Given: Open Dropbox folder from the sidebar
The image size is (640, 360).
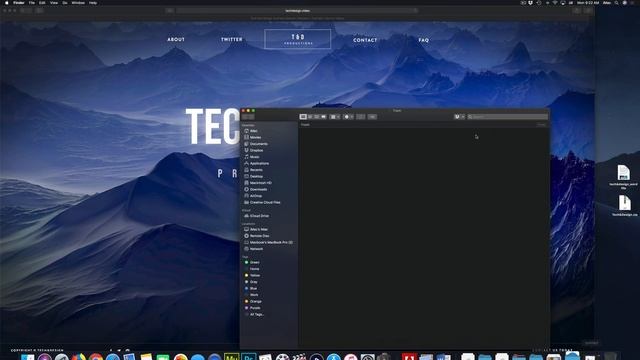Looking at the screenshot, I should point(254,151).
